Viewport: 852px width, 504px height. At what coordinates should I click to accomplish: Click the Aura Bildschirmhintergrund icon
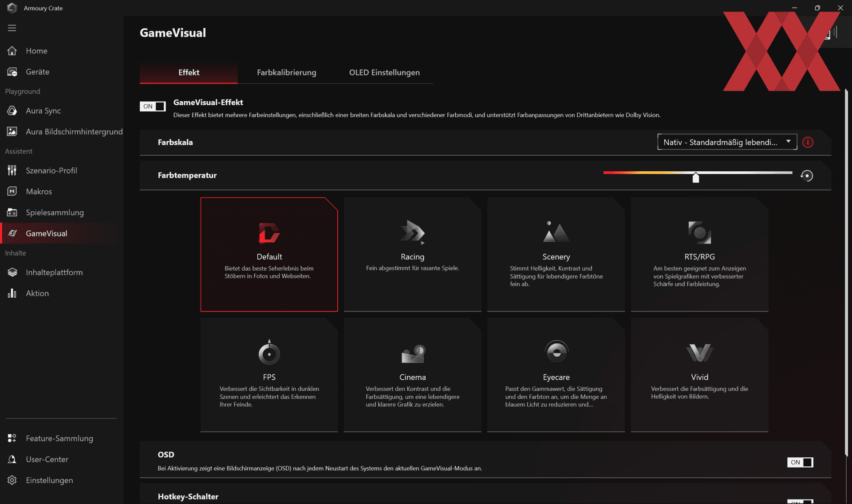12,132
